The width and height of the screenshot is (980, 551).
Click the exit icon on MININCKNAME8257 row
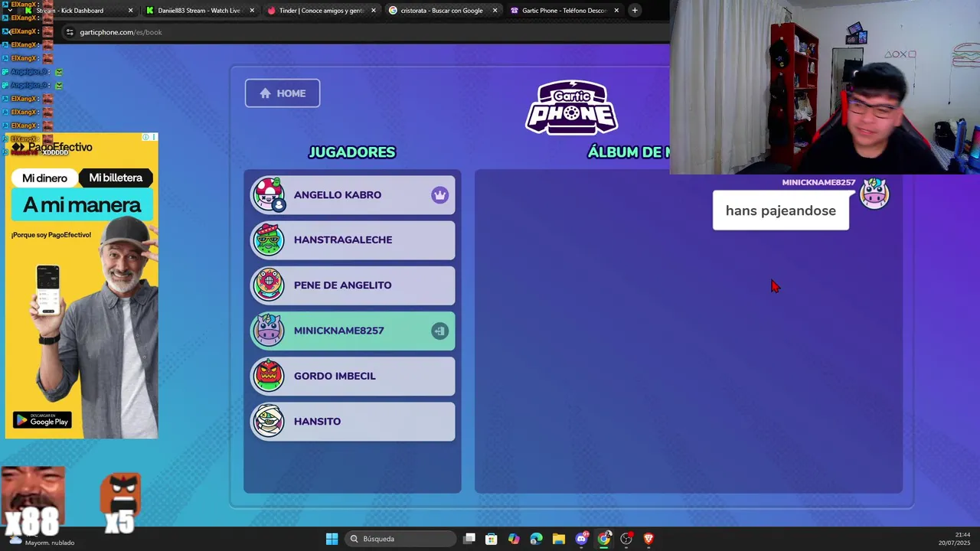[439, 331]
